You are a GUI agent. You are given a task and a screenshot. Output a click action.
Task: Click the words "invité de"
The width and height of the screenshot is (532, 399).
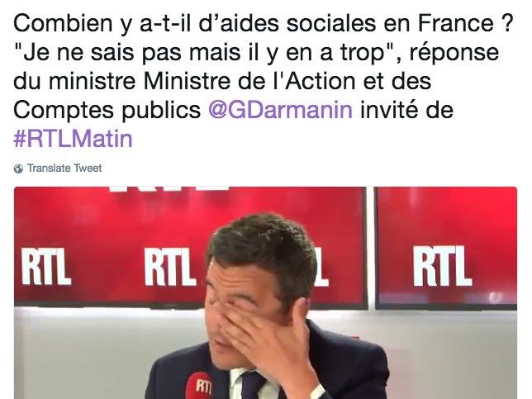406,110
